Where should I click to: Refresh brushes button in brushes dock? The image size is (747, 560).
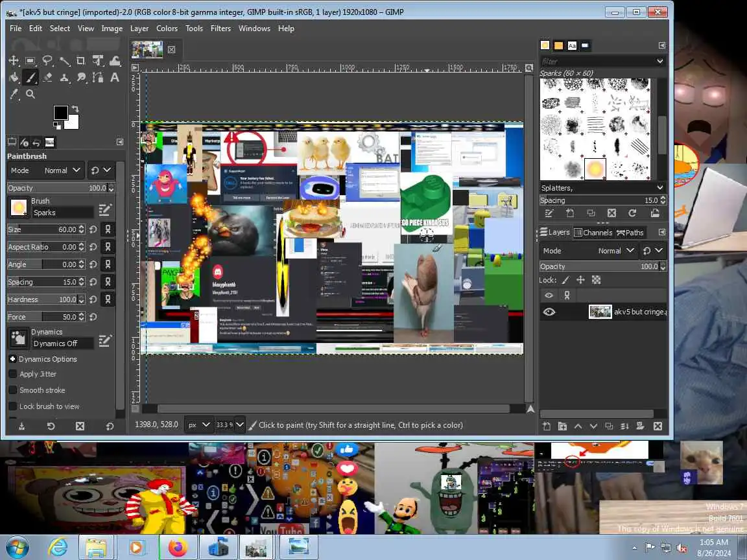(x=632, y=213)
